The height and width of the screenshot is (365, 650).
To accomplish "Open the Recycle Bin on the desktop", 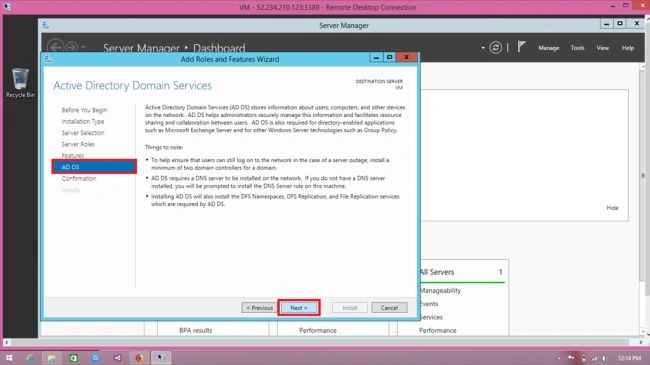I will tap(20, 83).
